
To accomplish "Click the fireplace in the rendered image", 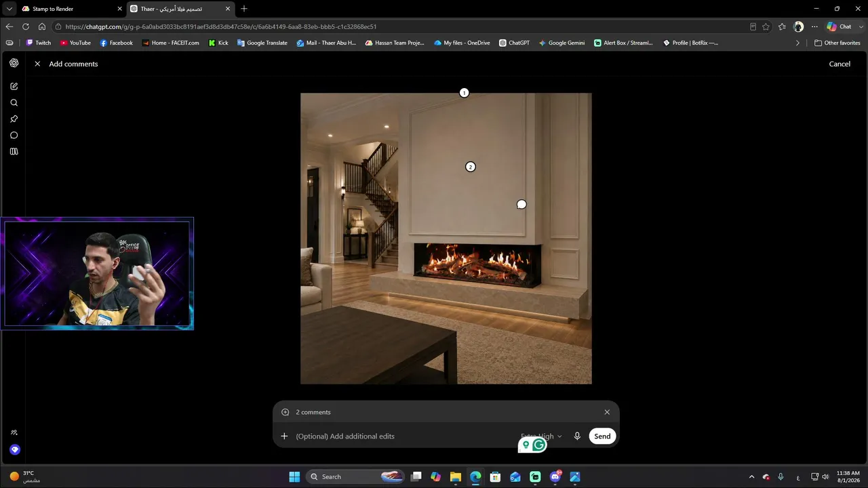I will click(x=477, y=266).
